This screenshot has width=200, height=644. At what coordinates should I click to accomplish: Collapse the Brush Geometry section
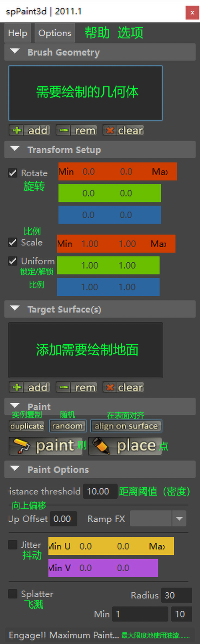[x=15, y=52]
